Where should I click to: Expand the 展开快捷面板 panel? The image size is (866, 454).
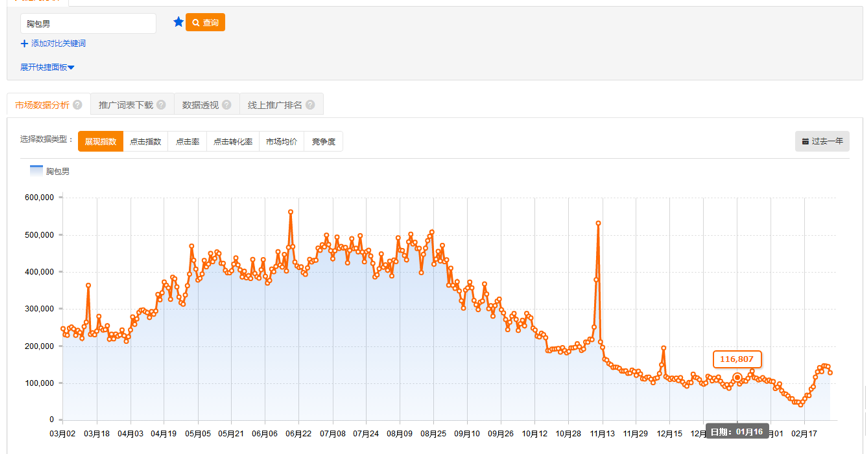47,67
